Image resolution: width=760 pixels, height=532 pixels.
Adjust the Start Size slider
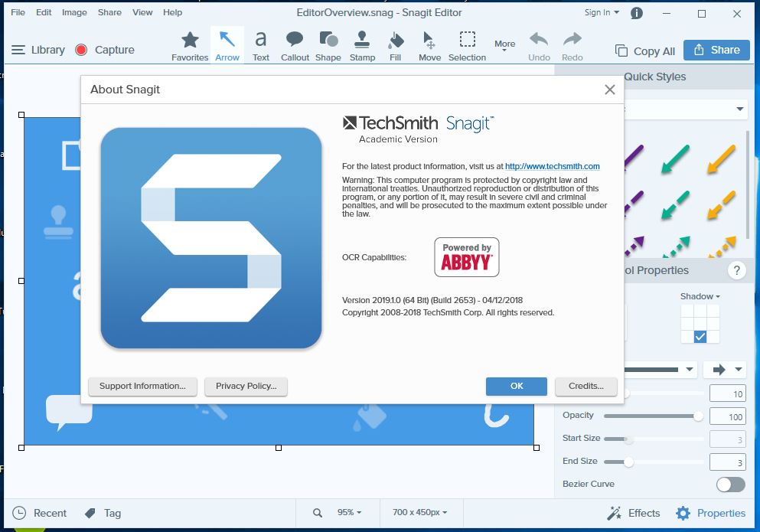[x=654, y=439]
